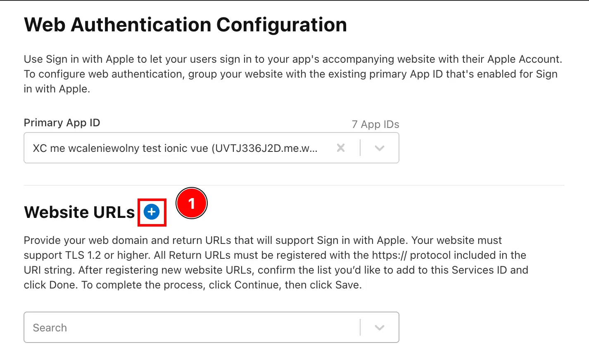This screenshot has height=364, width=589.
Task: Select the Web Authentication Configuration heading
Action: coord(185,25)
